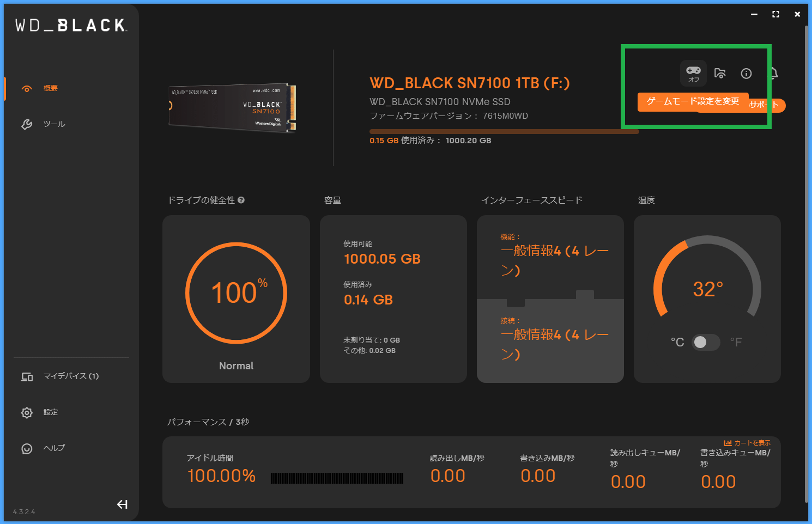Screen dimensions: 812x524
Task: Click the orange サポート support button
Action: pos(767,105)
